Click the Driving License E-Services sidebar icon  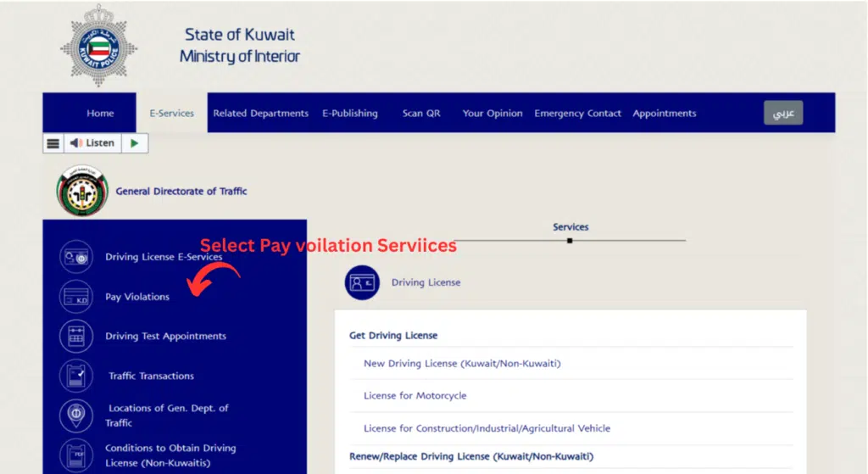pos(76,257)
